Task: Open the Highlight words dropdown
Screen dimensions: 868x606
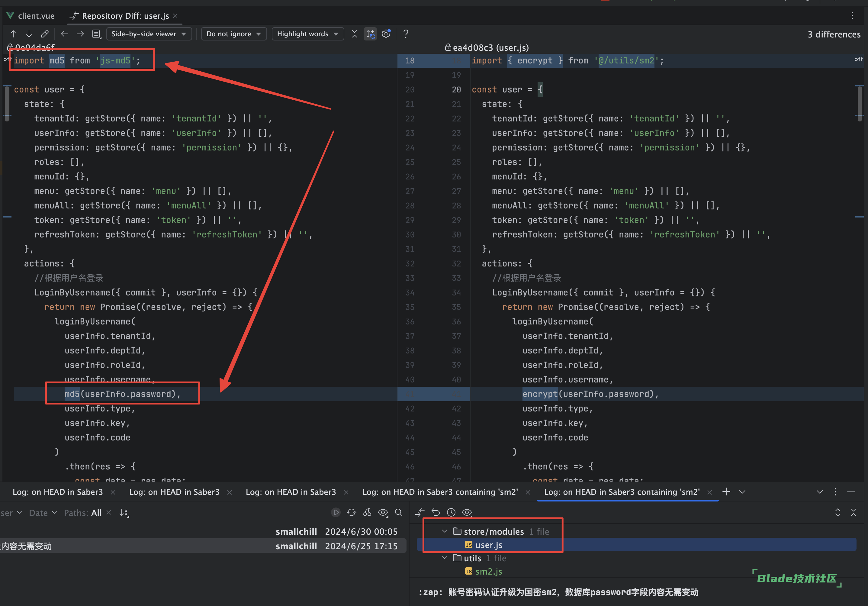Action: [x=308, y=34]
